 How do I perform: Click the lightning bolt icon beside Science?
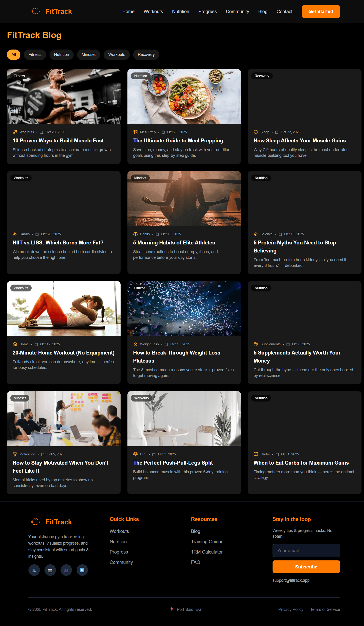(x=256, y=234)
